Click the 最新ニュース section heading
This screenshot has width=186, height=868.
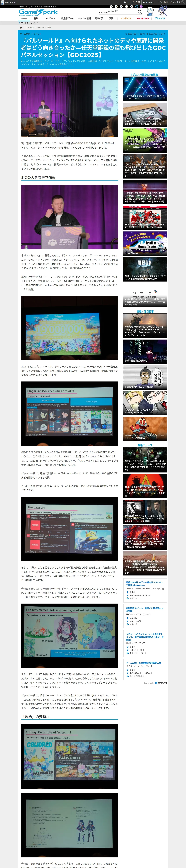pyautogui.click(x=145, y=445)
